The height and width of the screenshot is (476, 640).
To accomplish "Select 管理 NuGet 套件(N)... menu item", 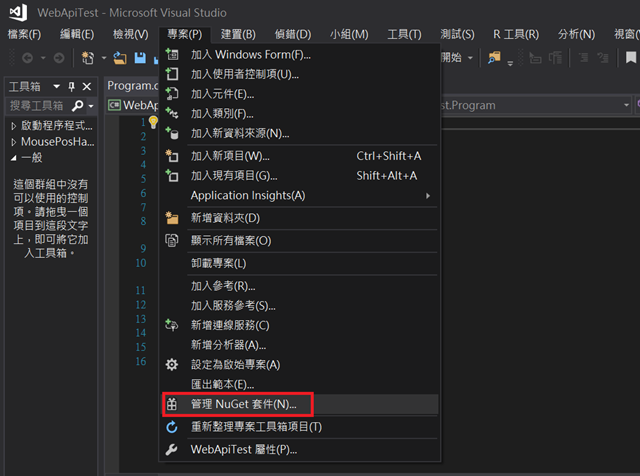I will 300,404.
